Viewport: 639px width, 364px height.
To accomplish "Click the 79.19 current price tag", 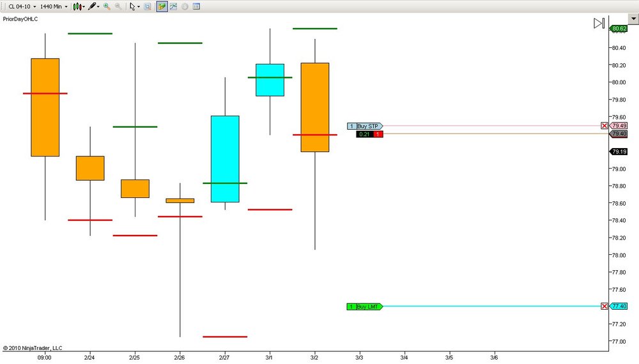I will 619,151.
